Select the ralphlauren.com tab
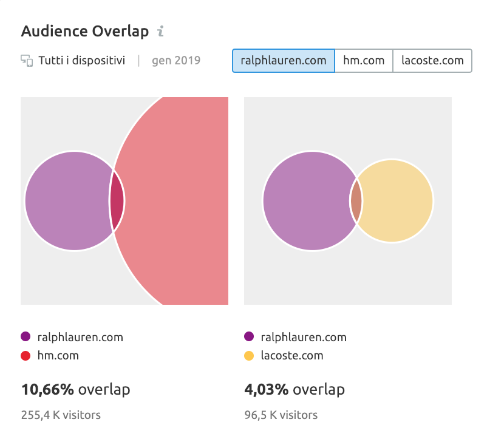This screenshot has height=442, width=504. [x=283, y=61]
